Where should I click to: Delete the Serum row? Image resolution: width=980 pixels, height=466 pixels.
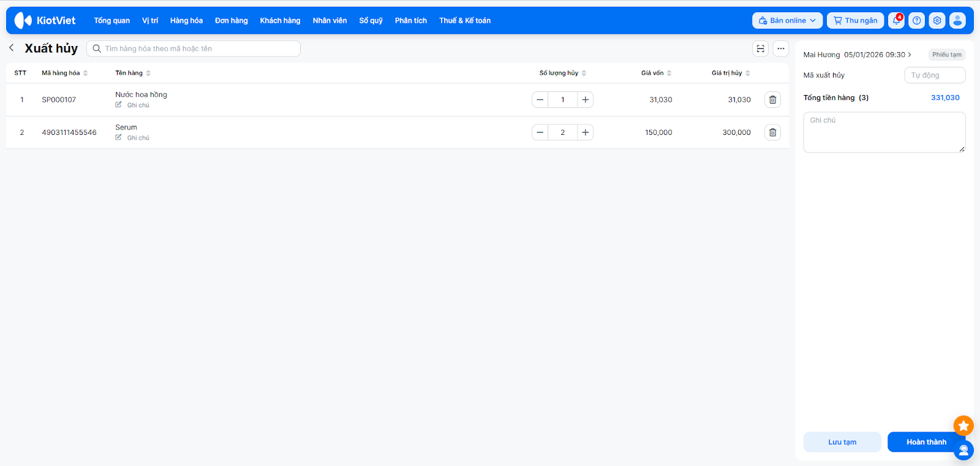pyautogui.click(x=773, y=132)
